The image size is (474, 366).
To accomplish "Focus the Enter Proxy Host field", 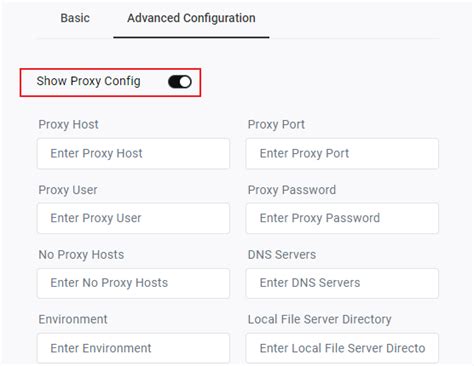I will pos(133,154).
